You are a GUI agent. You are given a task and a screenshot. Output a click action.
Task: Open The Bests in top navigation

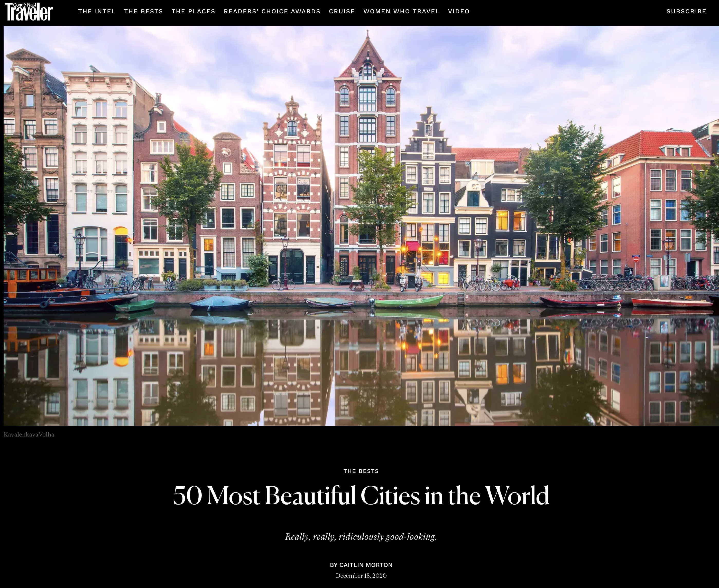(x=143, y=12)
